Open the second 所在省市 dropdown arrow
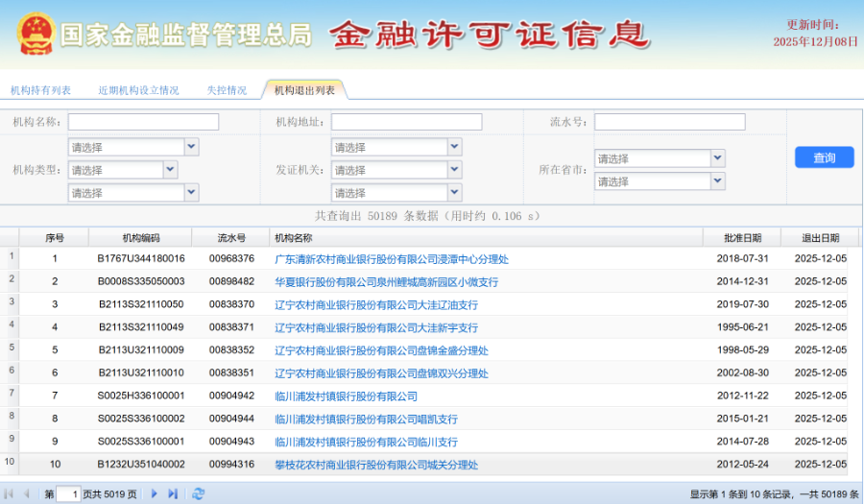The width and height of the screenshot is (864, 504). (x=717, y=180)
